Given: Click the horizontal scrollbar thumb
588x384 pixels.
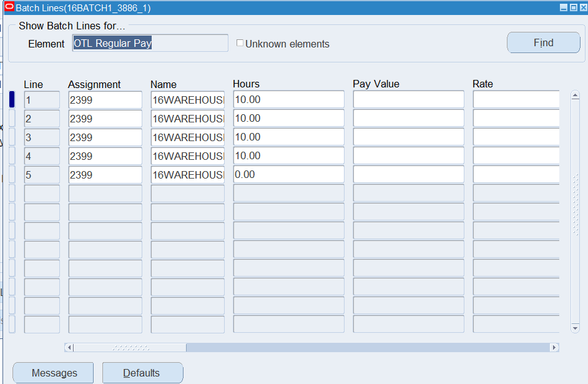Looking at the screenshot, I should click(130, 347).
